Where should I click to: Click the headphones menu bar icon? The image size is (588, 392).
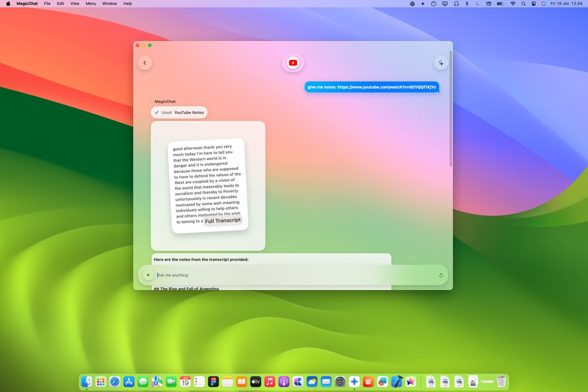[x=456, y=3]
